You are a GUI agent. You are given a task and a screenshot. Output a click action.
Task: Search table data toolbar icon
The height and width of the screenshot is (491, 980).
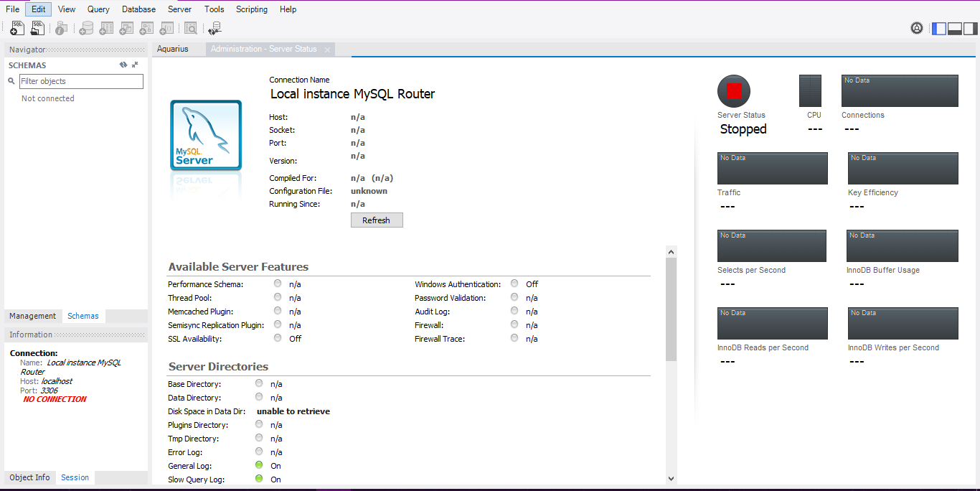191,28
